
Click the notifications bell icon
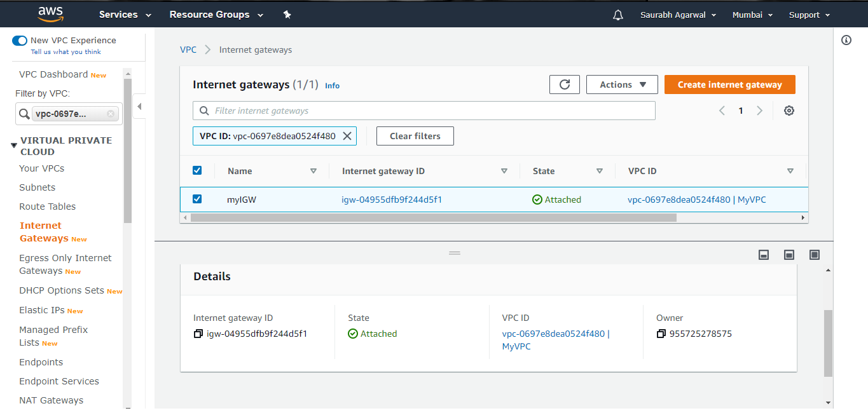(x=617, y=14)
